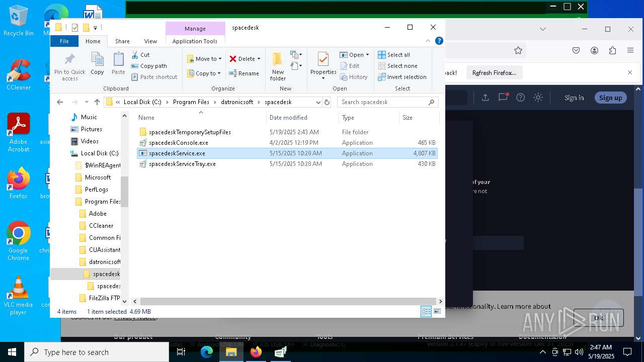Collapse the ribbon with chevron

point(428,41)
